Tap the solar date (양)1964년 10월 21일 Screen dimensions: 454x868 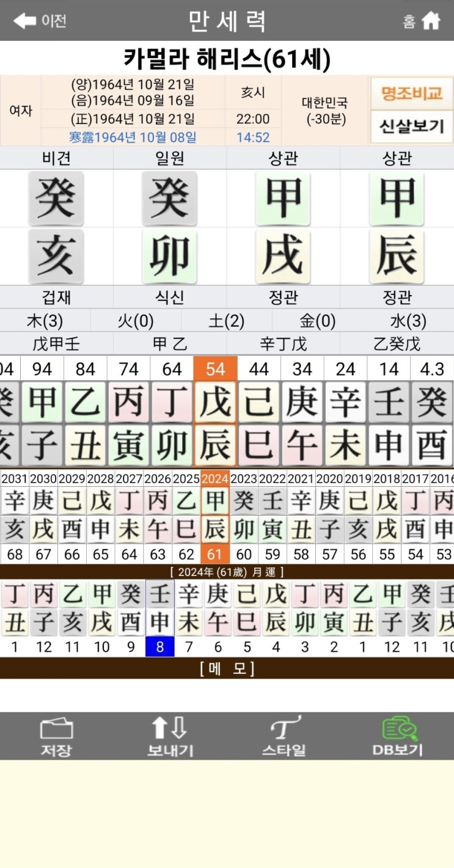[x=133, y=84]
